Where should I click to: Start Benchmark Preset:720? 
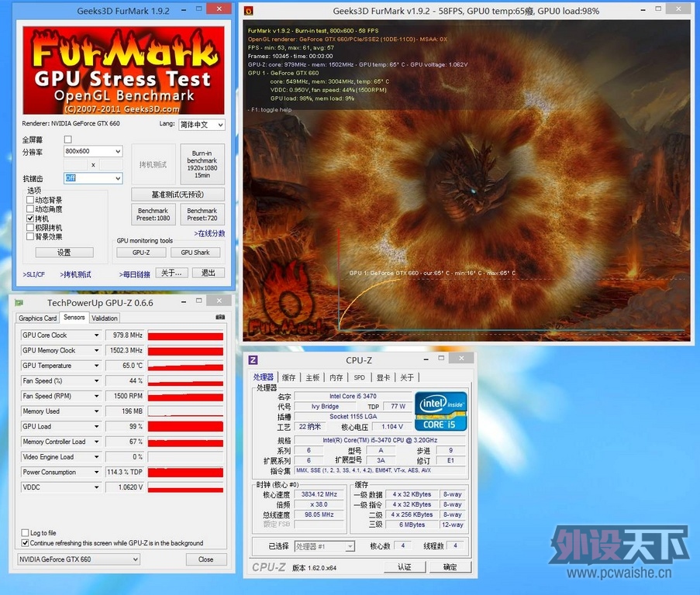[202, 214]
